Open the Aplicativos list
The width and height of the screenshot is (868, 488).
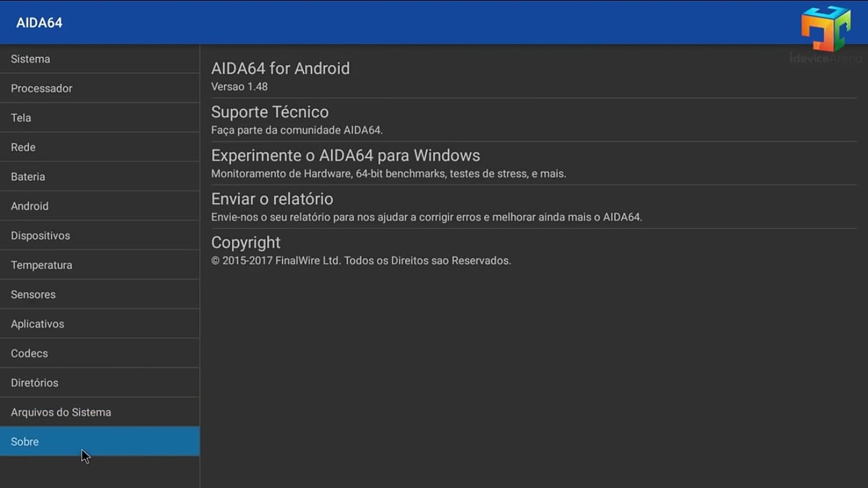(x=37, y=323)
